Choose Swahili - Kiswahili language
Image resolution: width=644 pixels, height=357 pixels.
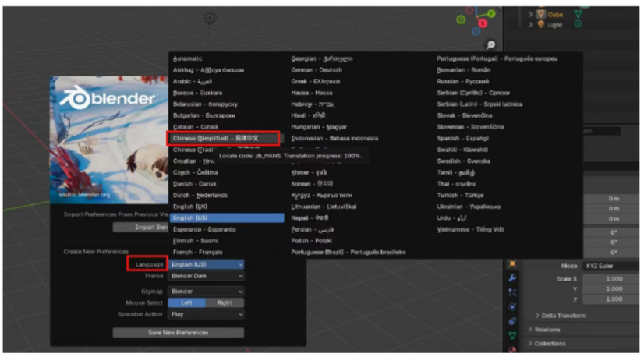[462, 150]
